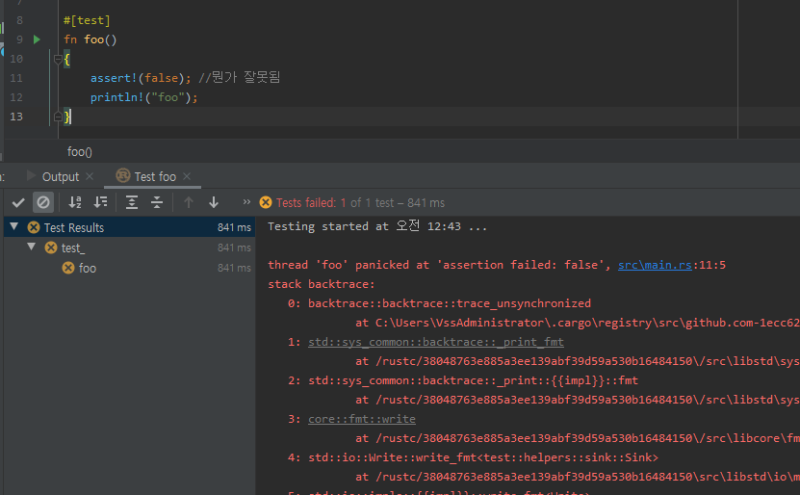Open the std::sys_common::backtrace::_print_fmt link
800x495 pixels.
click(x=435, y=341)
